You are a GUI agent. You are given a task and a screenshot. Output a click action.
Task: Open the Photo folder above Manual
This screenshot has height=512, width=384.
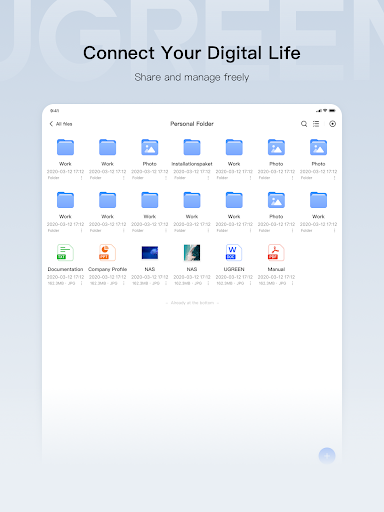pyautogui.click(x=276, y=200)
